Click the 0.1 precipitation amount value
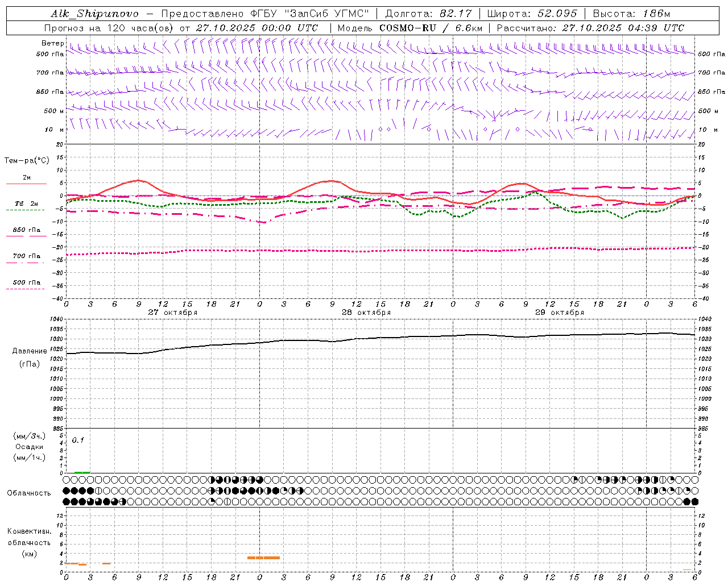 pos(78,440)
